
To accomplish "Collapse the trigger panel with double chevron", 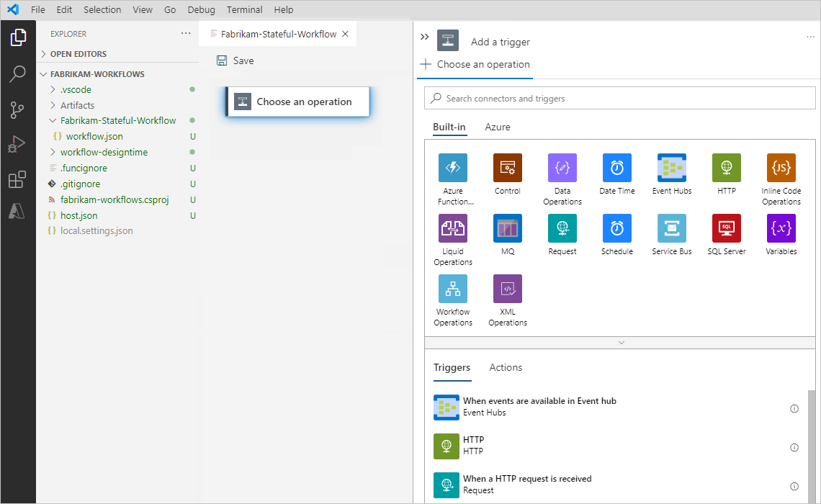I will (x=425, y=37).
